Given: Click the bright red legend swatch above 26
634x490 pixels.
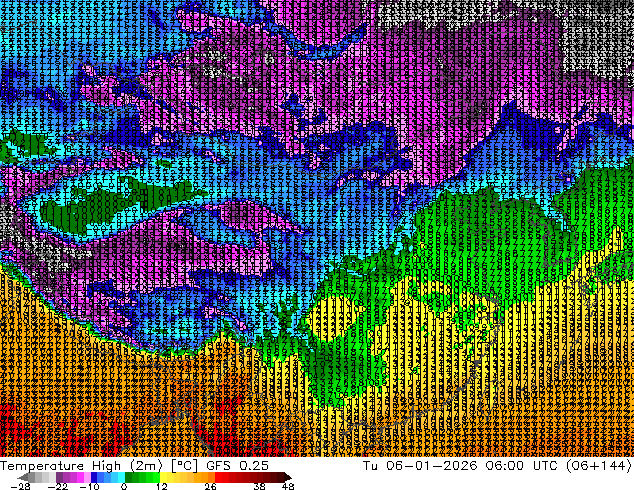Looking at the screenshot, I should (x=218, y=477).
